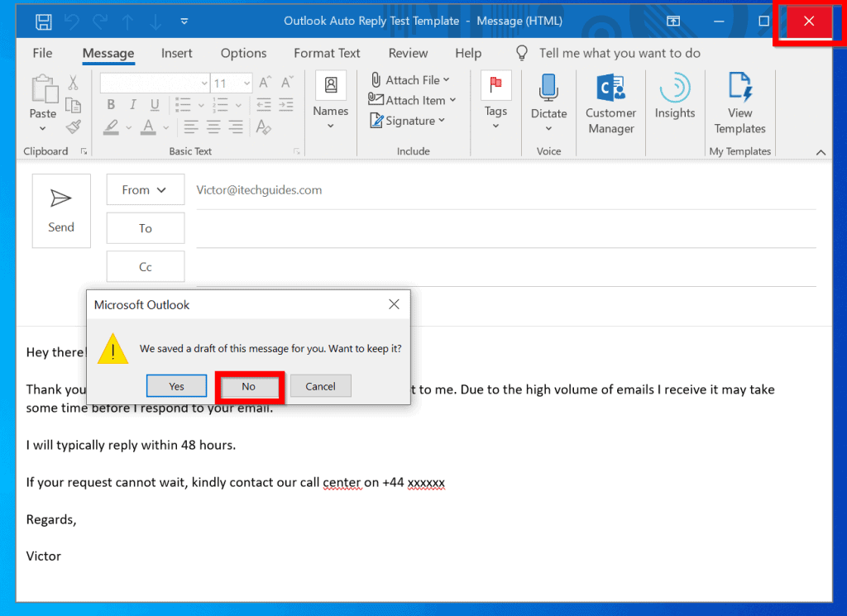Click the Attach Item option

(x=412, y=100)
